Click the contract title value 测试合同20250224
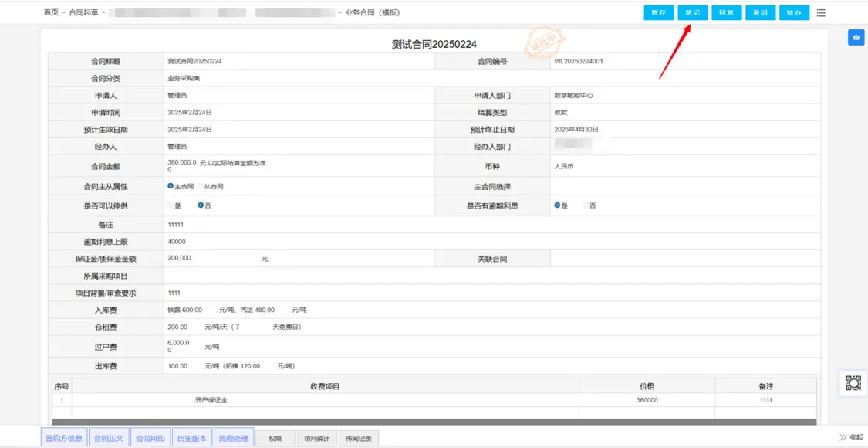This screenshot has height=448, width=868. coord(195,61)
